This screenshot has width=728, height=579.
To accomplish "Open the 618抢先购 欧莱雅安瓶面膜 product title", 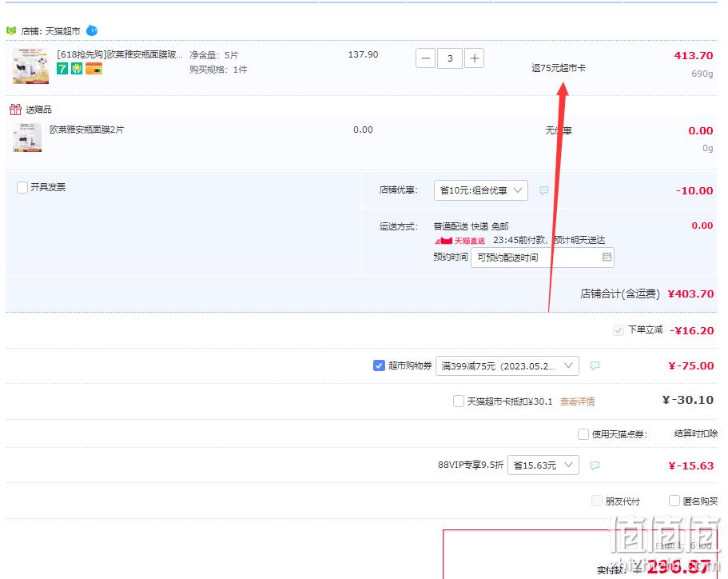I will (x=120, y=54).
